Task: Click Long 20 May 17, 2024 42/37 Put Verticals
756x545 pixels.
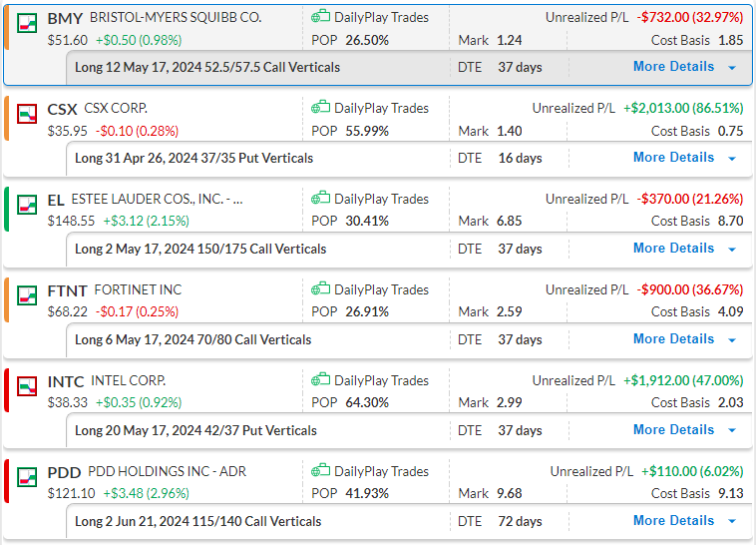Action: tap(195, 430)
